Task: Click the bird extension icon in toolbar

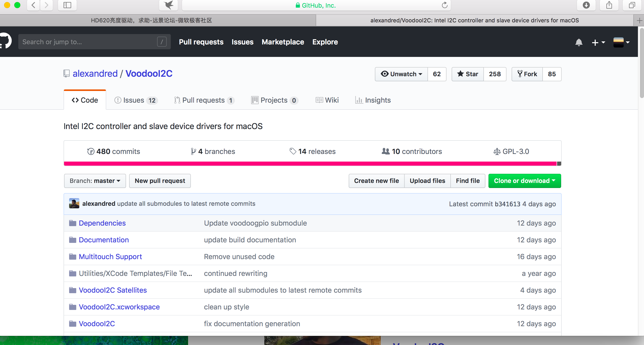Action: tap(168, 5)
